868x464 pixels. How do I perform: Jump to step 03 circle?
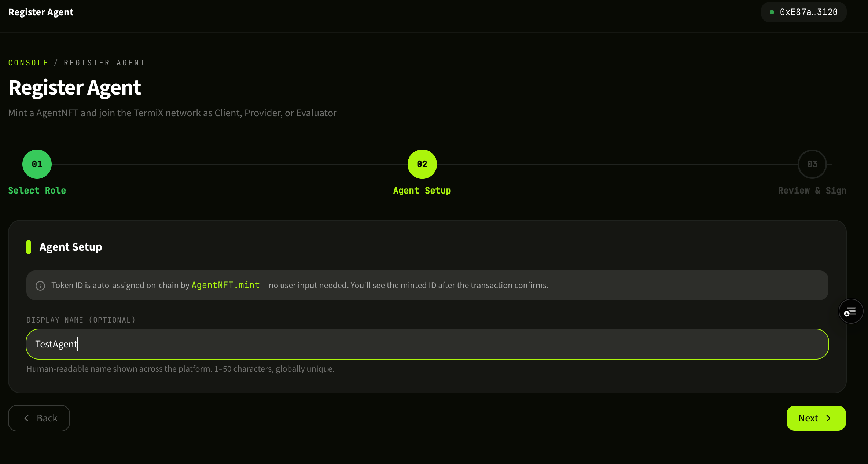(x=812, y=164)
